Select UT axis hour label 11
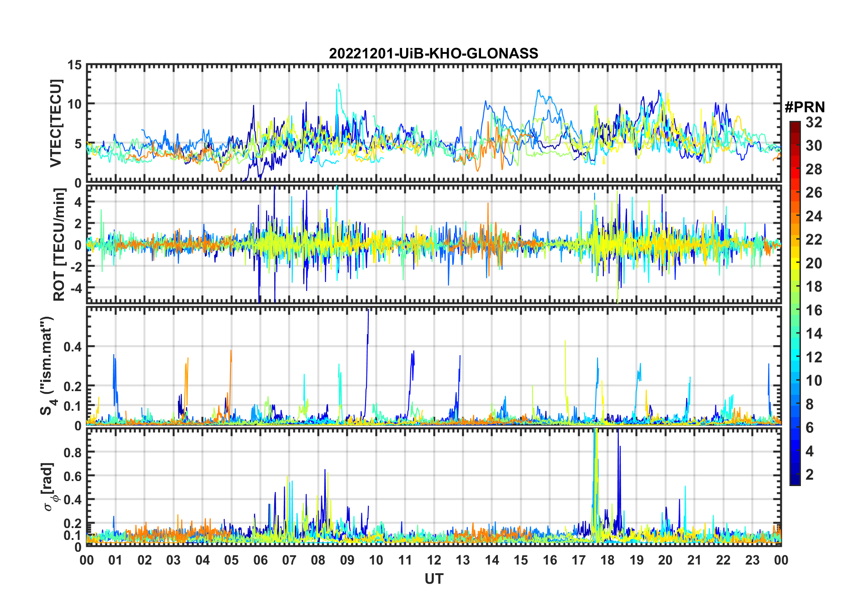Screen dimensions: 868x607 405,560
